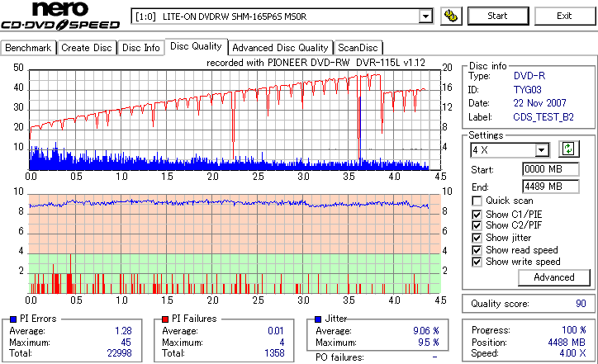Disable Show write speed option
This screenshot has height=364, width=598.
point(477,262)
